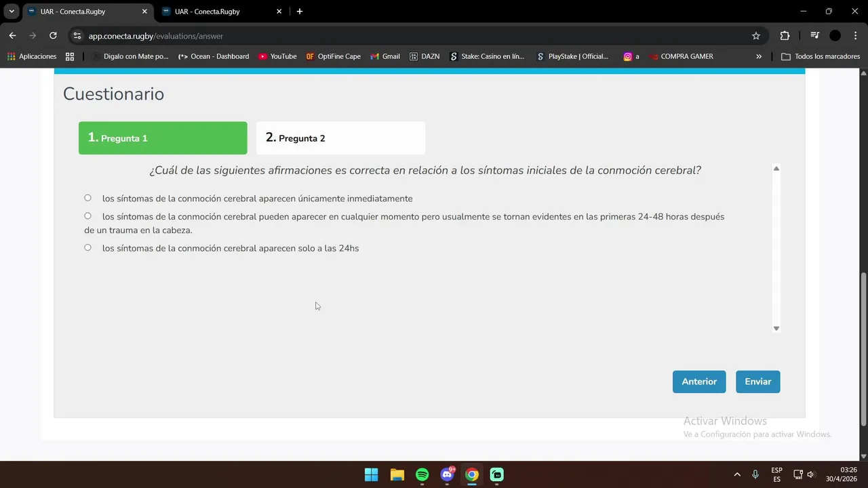View site information icon in address bar
The width and height of the screenshot is (868, 488).
pos(77,36)
